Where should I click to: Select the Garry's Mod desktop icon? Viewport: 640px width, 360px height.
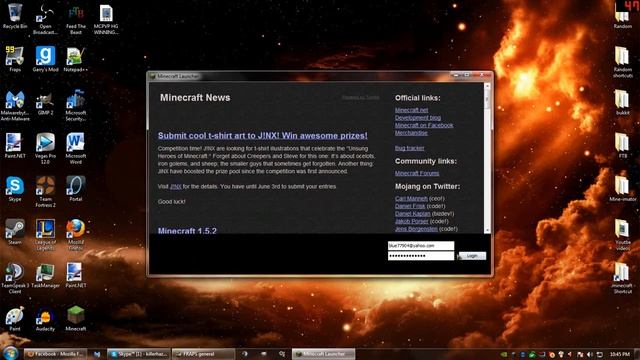[x=45, y=59]
